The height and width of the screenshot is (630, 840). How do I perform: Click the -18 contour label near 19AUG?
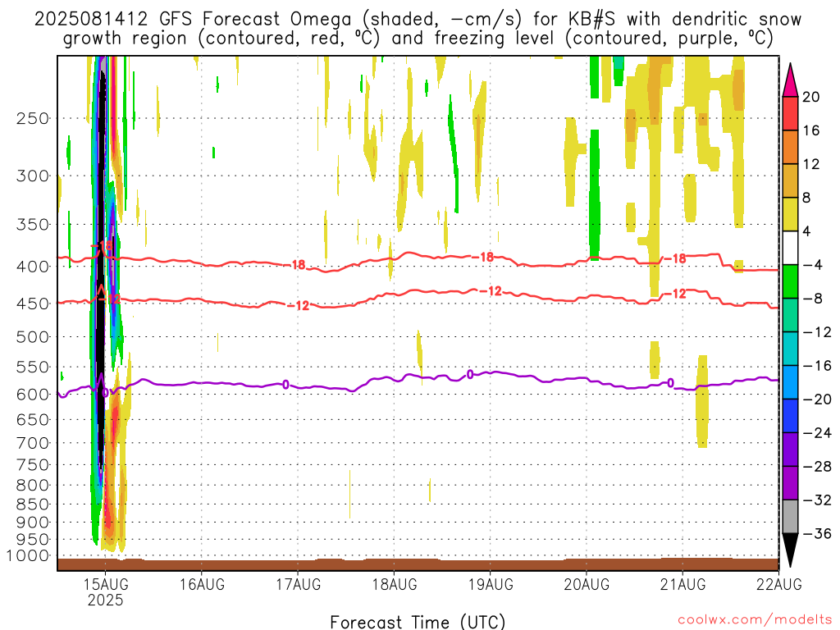pyautogui.click(x=482, y=257)
